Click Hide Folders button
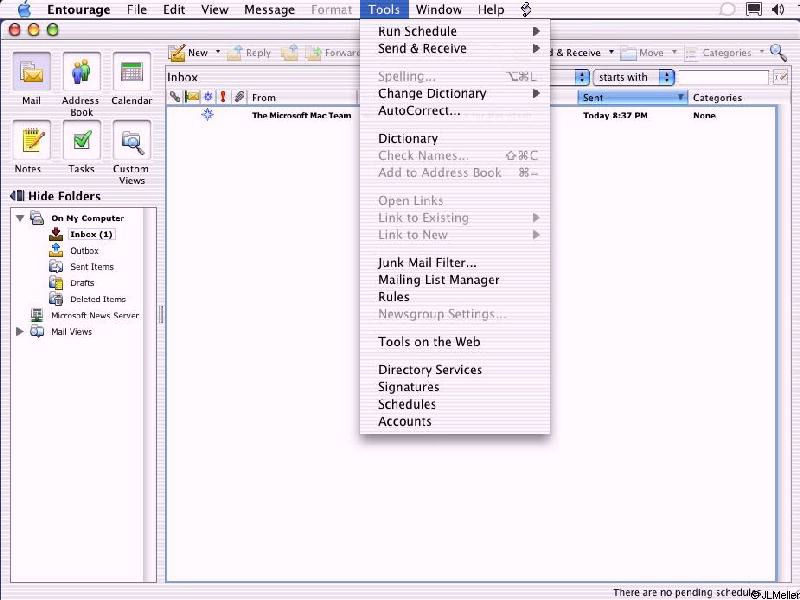This screenshot has height=600, width=800. (55, 196)
